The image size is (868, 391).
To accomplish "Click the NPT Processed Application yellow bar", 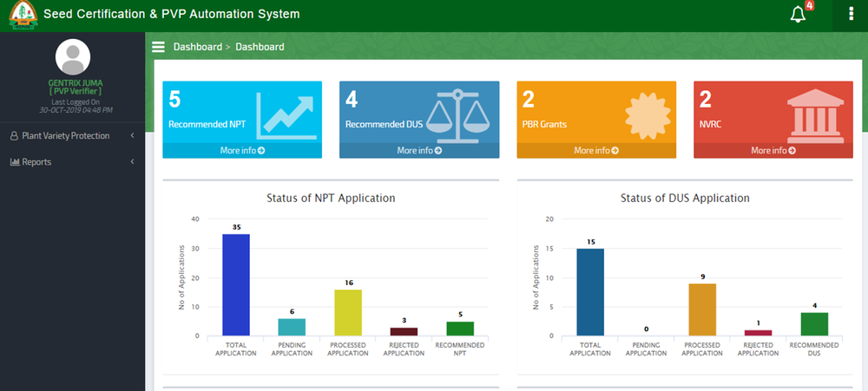I will point(348,312).
